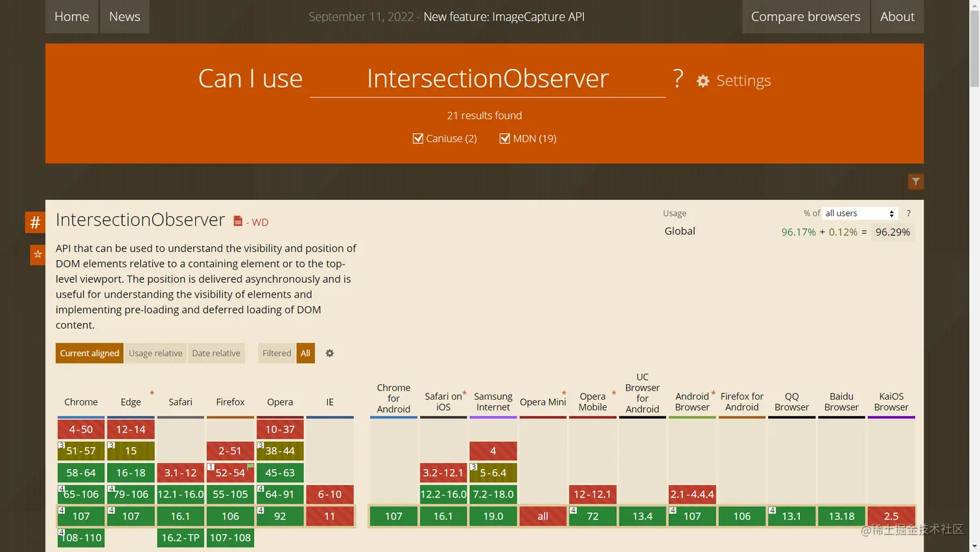Open New feature: ImageCapture API link
The width and height of the screenshot is (980, 552).
point(504,17)
